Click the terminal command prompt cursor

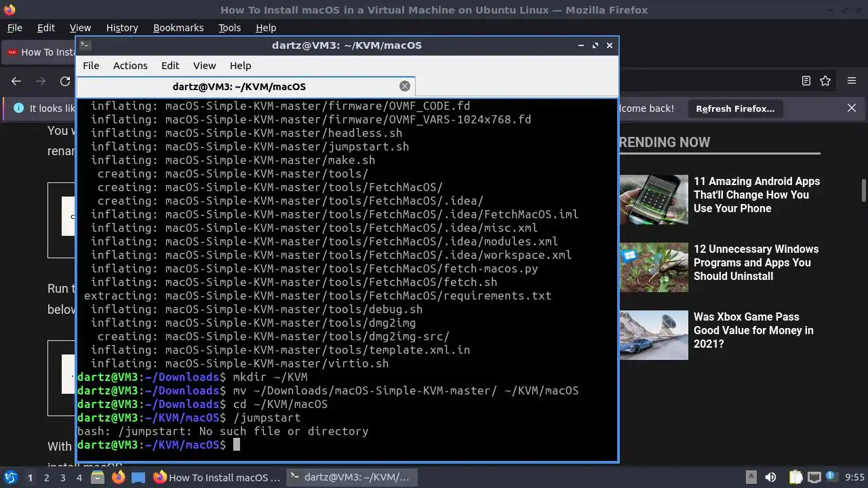coord(237,445)
